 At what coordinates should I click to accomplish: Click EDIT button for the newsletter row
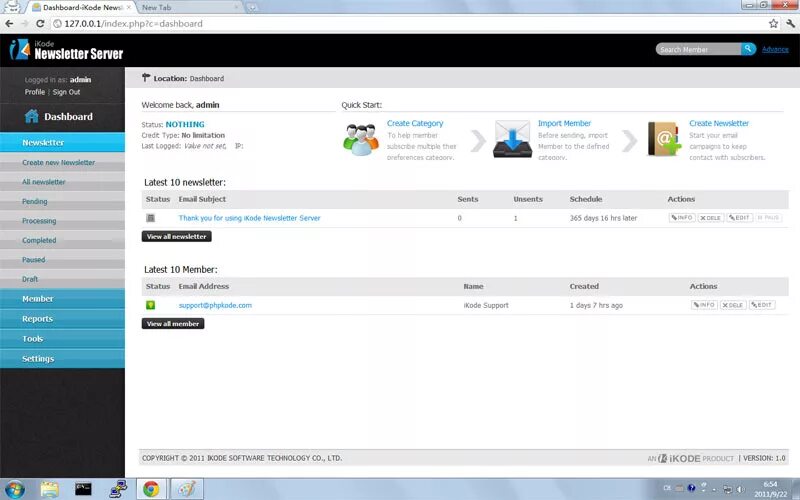pyautogui.click(x=740, y=218)
